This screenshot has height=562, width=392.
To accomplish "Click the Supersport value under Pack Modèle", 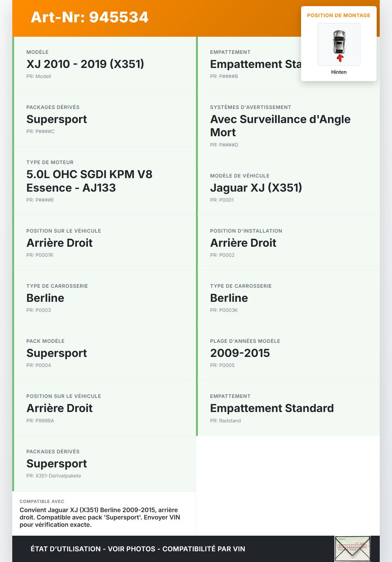I will point(57,353).
